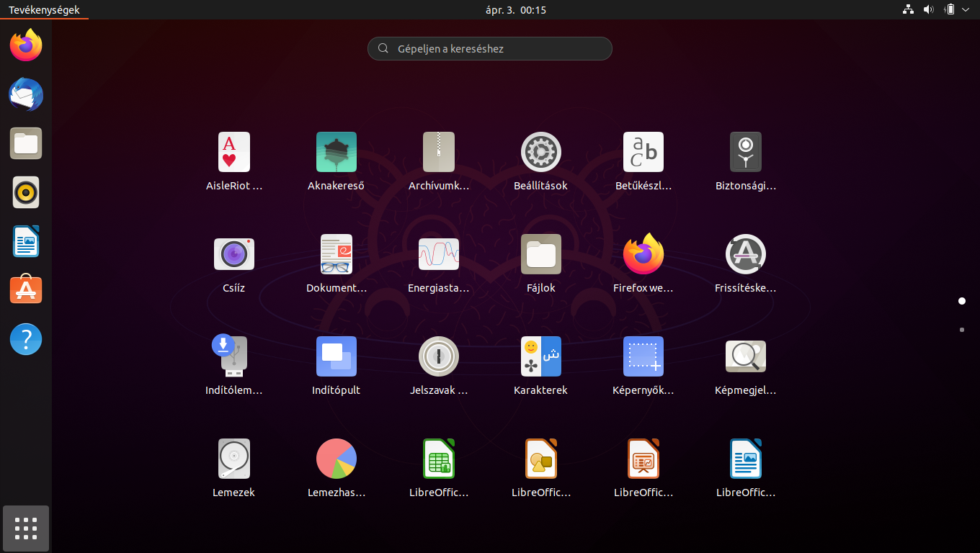Viewport: 980px width, 553px height.
Task: Expand system menu arrow in top bar
Action: (x=966, y=10)
